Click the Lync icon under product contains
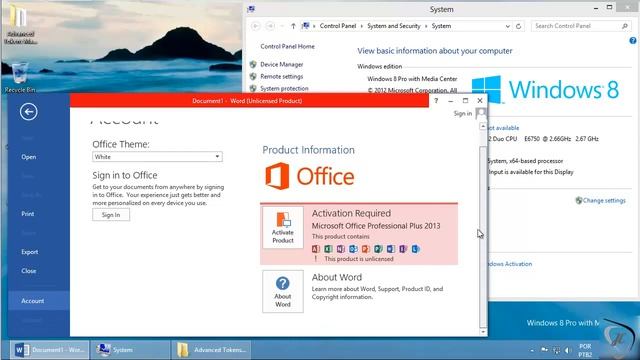The width and height of the screenshot is (640, 360). click(x=416, y=249)
